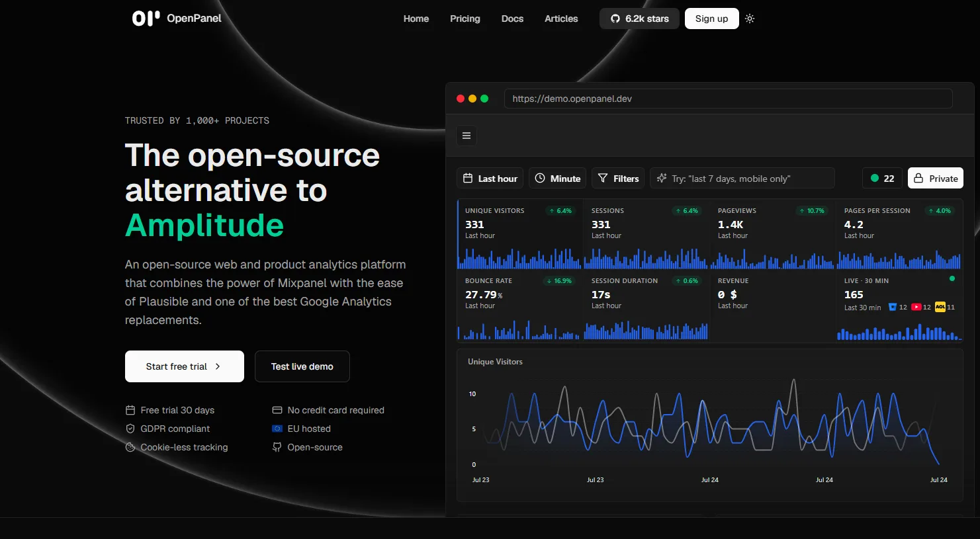980x539 pixels.
Task: Click the chevron in Start free trial
Action: click(x=218, y=366)
